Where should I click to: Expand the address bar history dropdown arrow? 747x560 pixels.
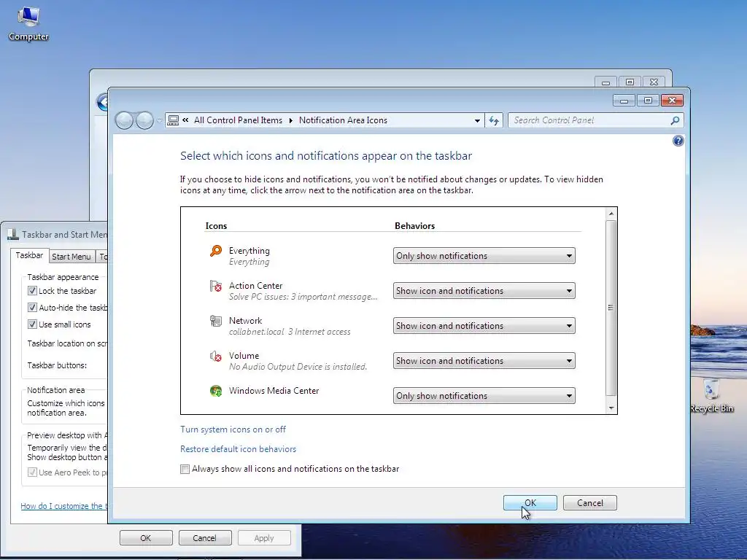point(477,121)
